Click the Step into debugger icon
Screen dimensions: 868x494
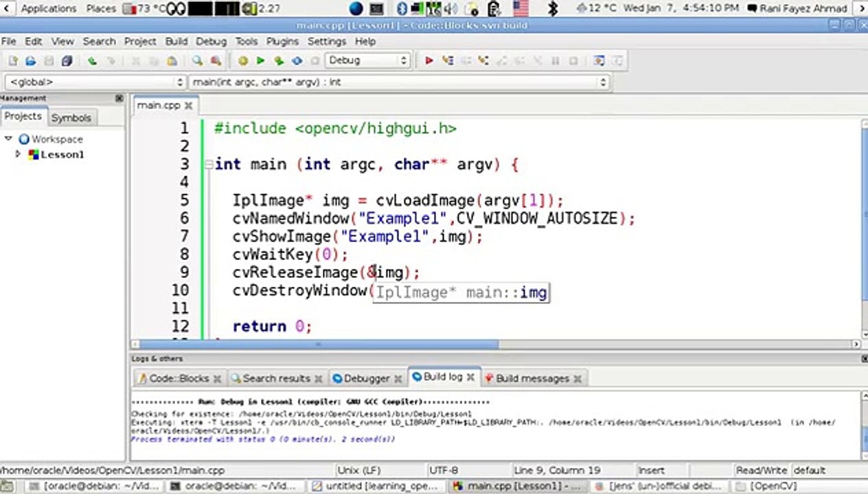point(484,60)
